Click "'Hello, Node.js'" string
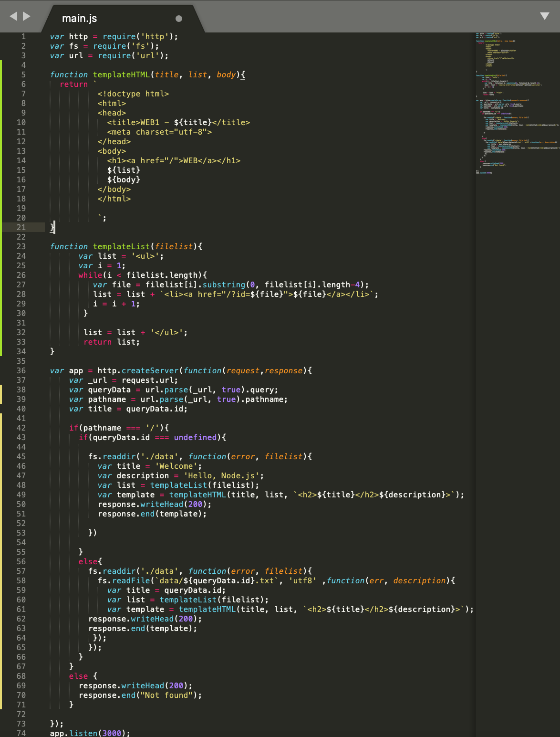Viewport: 560px width, 737px height. click(x=221, y=475)
